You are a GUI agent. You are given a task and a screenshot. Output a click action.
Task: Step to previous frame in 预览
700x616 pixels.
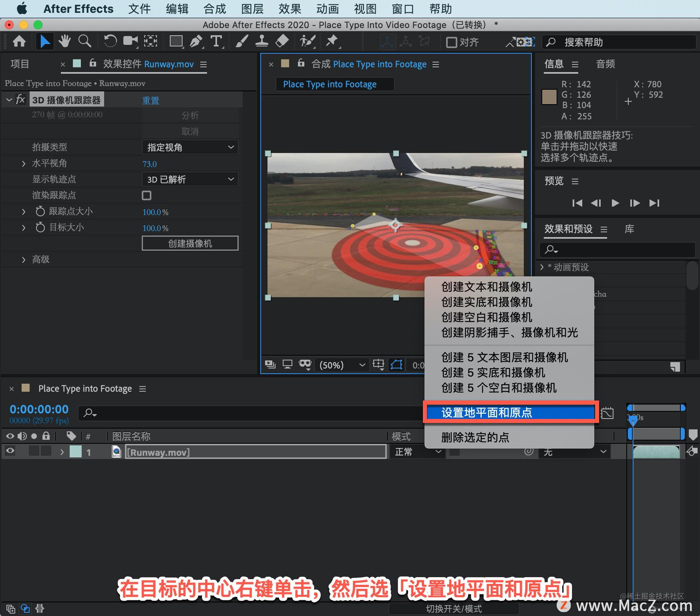(596, 203)
